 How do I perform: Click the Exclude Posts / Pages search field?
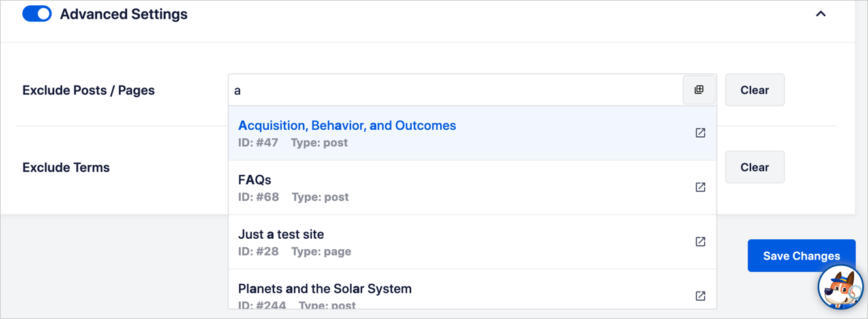click(456, 90)
